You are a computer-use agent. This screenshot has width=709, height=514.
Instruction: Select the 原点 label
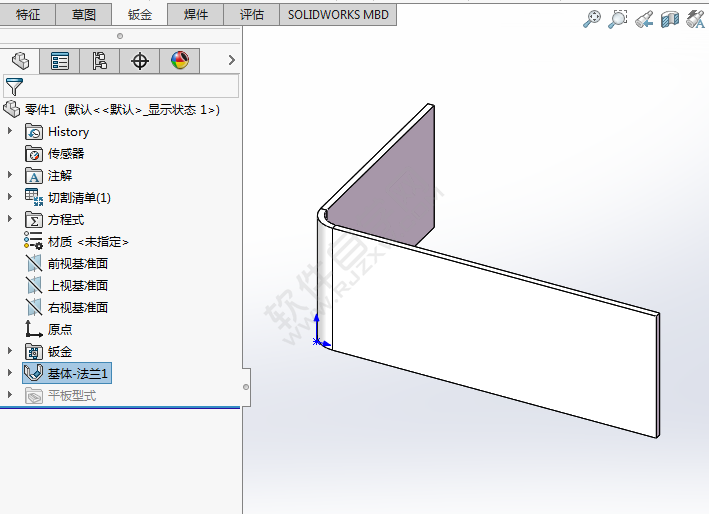pos(60,330)
